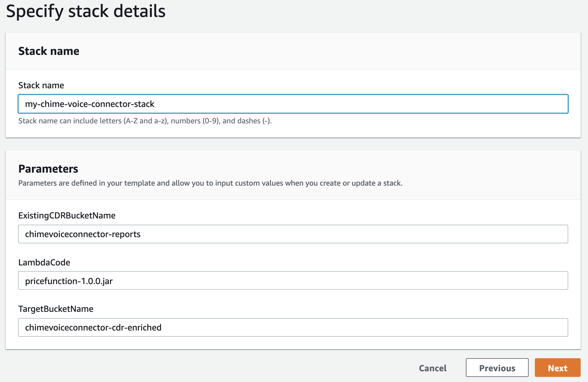
Task: Click the stack name allowed characters hint text
Action: (145, 121)
